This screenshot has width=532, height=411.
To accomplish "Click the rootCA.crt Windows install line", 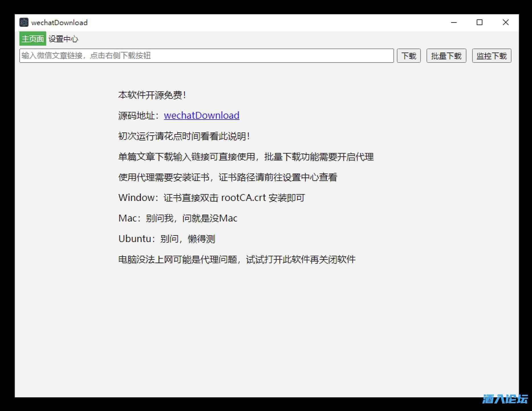I will point(212,198).
